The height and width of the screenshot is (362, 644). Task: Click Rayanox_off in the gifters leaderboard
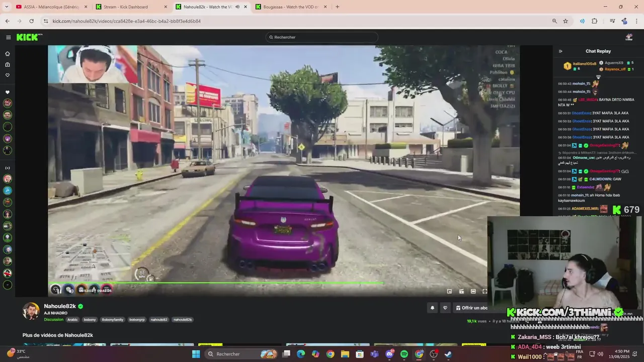(x=615, y=69)
